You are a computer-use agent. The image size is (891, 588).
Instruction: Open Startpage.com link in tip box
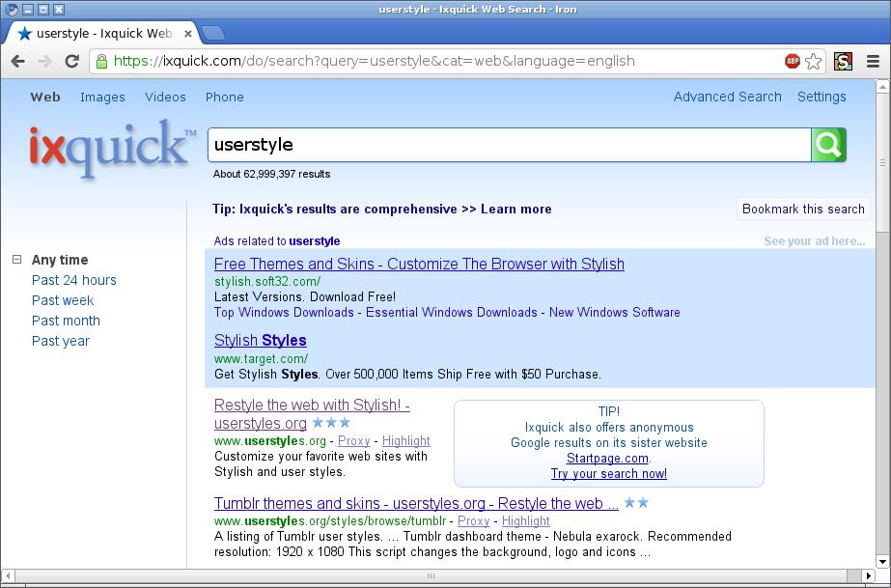(x=607, y=459)
